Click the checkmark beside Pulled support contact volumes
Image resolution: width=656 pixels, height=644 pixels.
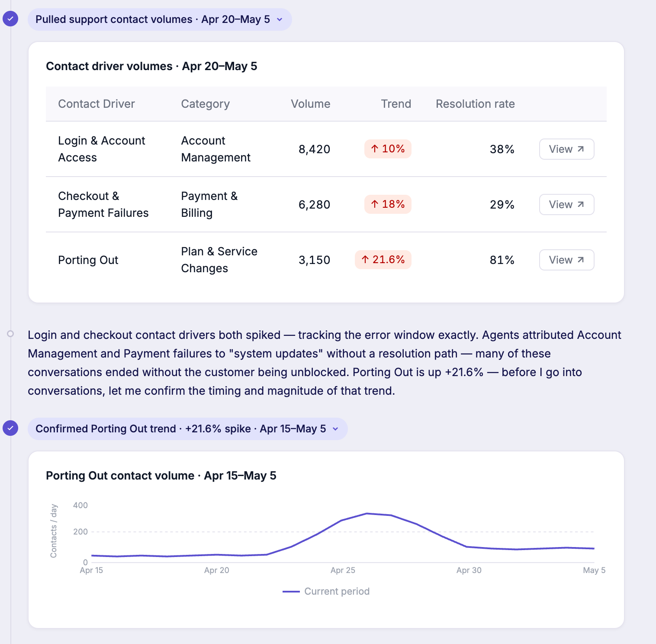tap(10, 19)
